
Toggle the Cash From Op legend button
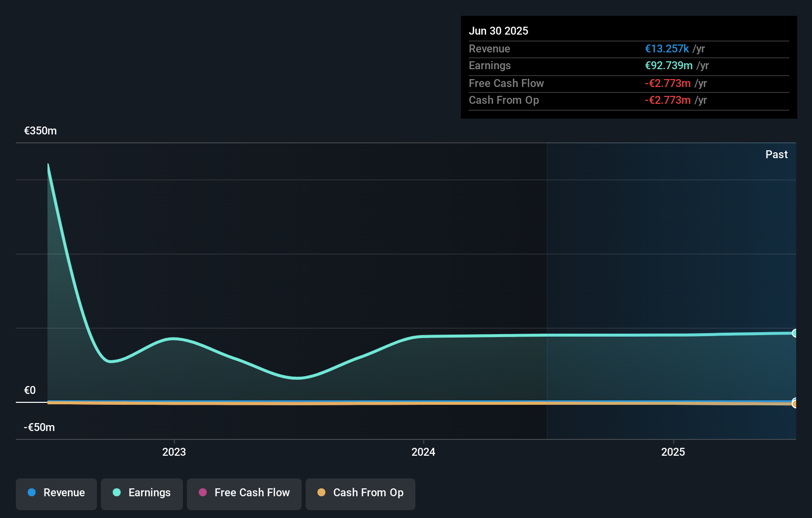click(361, 494)
